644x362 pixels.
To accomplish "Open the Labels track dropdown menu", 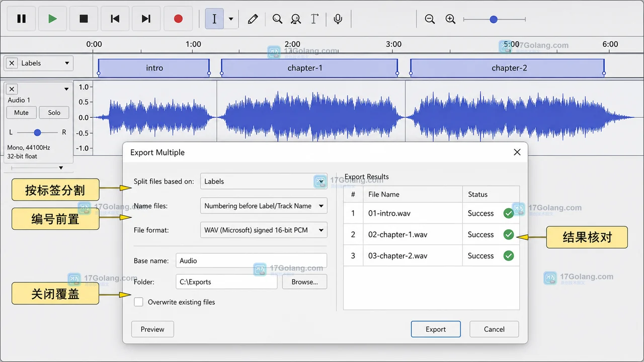I will click(x=67, y=63).
